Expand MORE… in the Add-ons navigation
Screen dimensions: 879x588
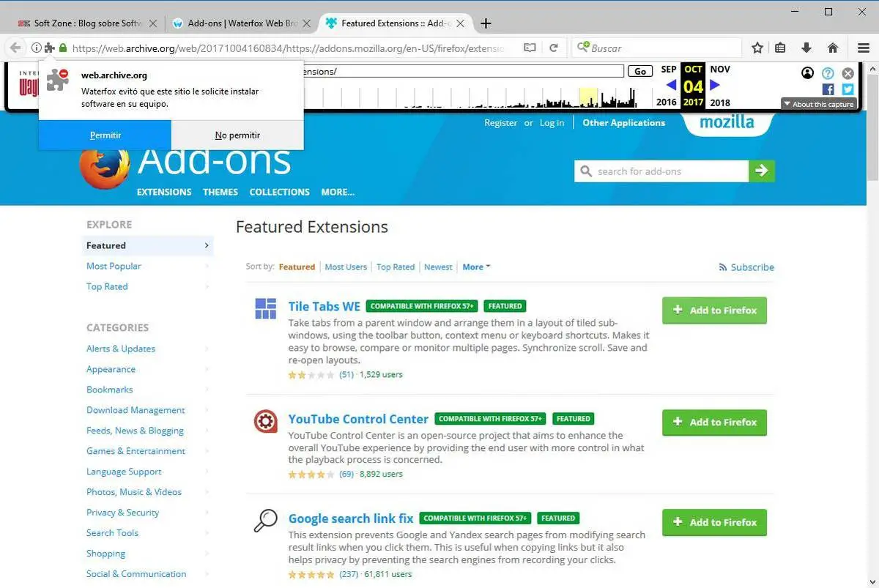tap(338, 192)
